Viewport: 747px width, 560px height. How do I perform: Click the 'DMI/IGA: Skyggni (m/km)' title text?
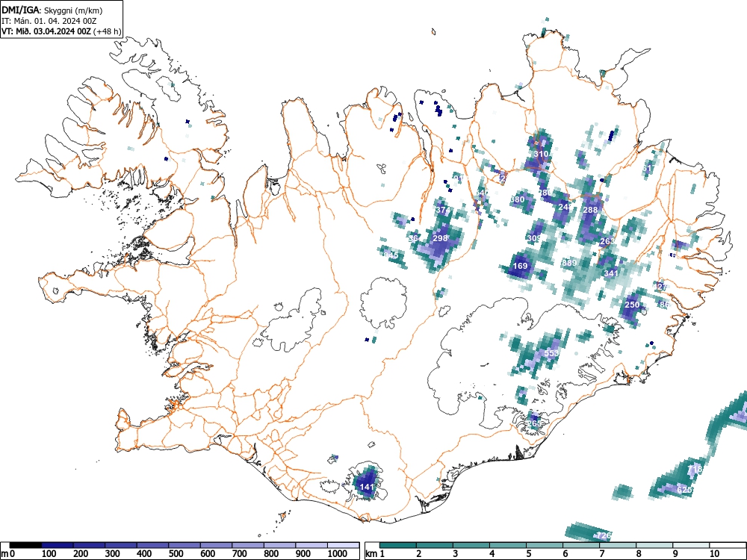tap(52, 10)
